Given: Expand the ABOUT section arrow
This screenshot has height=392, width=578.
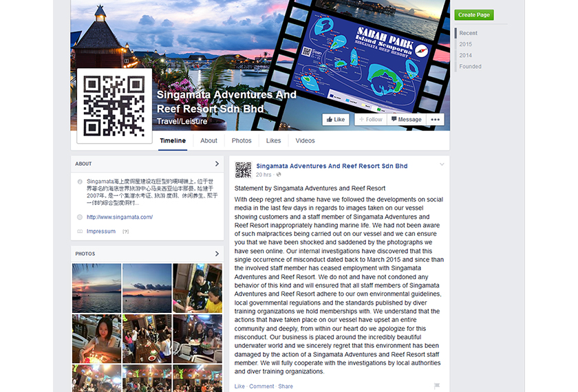Looking at the screenshot, I should click(217, 164).
